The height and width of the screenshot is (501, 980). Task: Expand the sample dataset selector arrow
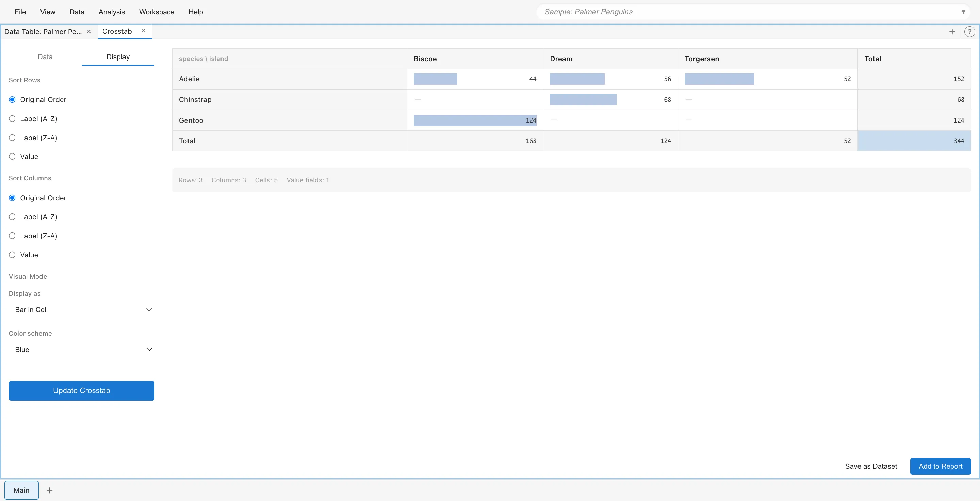point(963,12)
